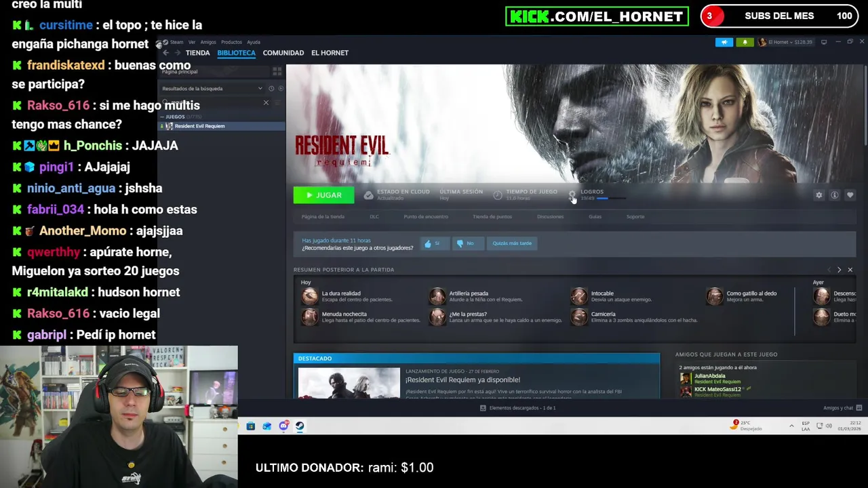The image size is (868, 488).
Task: Open the Productos menu
Action: tap(231, 42)
